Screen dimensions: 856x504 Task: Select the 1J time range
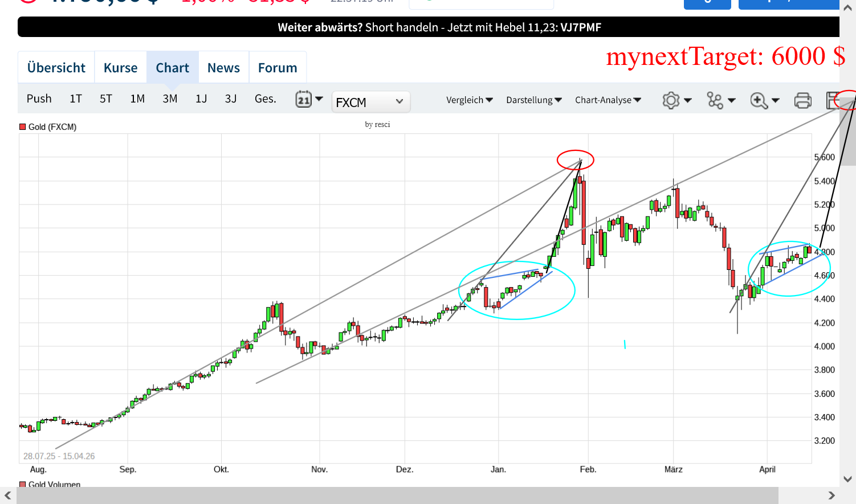click(x=201, y=99)
